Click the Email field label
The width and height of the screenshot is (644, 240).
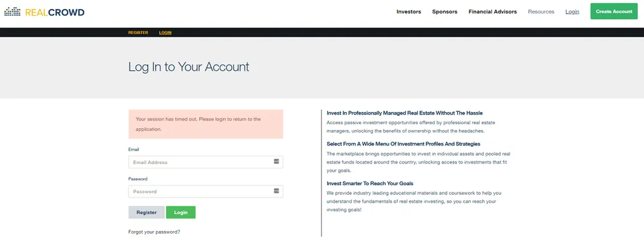pyautogui.click(x=133, y=150)
